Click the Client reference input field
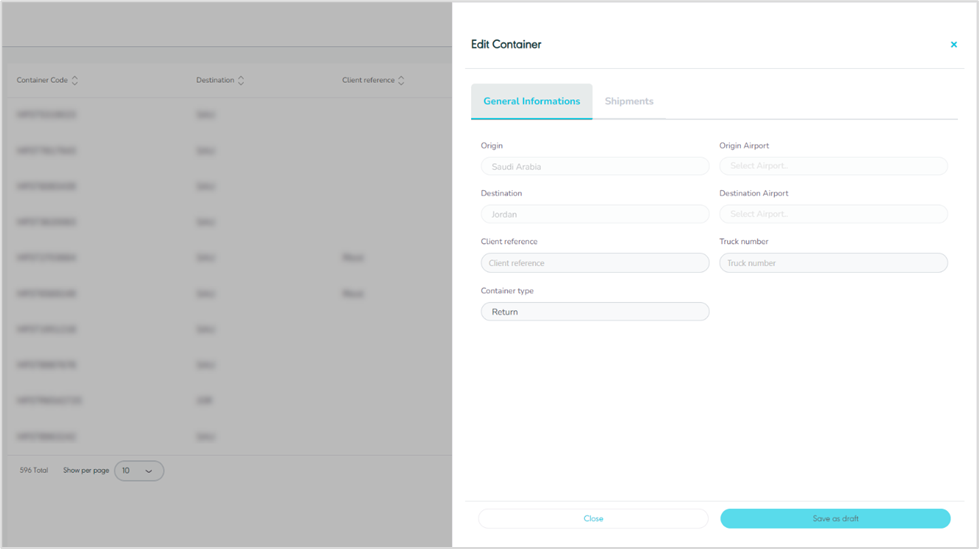 pyautogui.click(x=594, y=263)
